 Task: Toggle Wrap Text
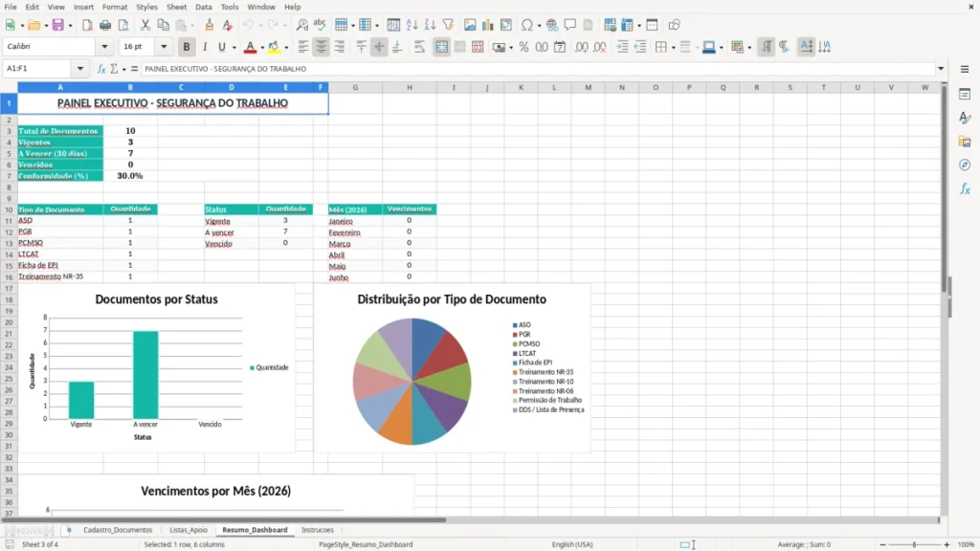pos(419,47)
